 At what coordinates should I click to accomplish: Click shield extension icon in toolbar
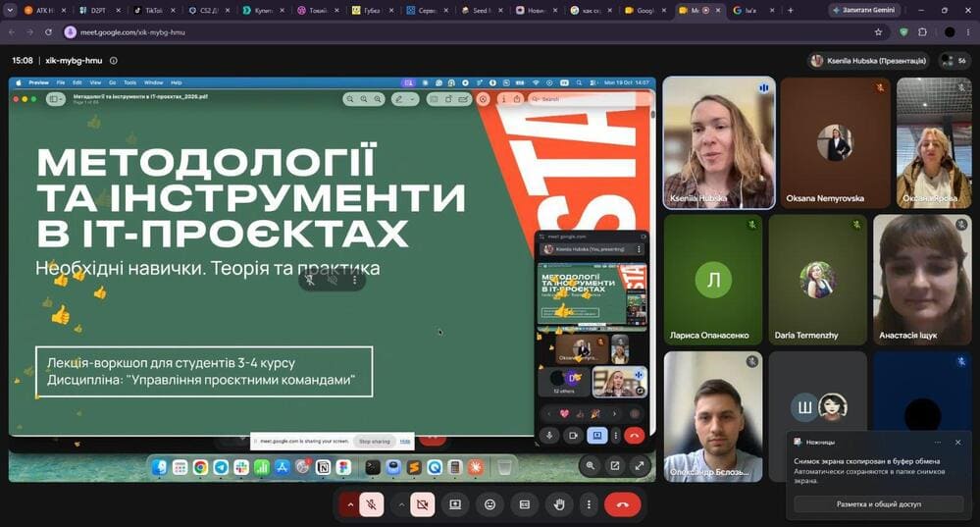click(x=903, y=31)
